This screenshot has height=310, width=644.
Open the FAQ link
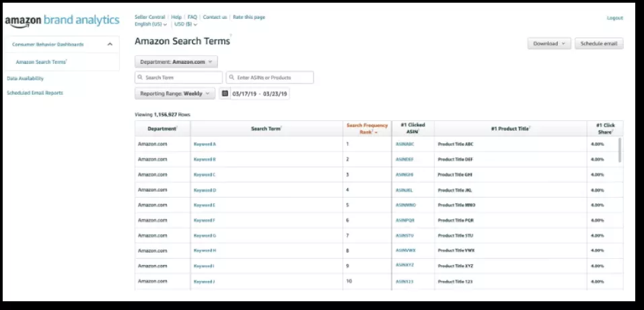(x=192, y=17)
